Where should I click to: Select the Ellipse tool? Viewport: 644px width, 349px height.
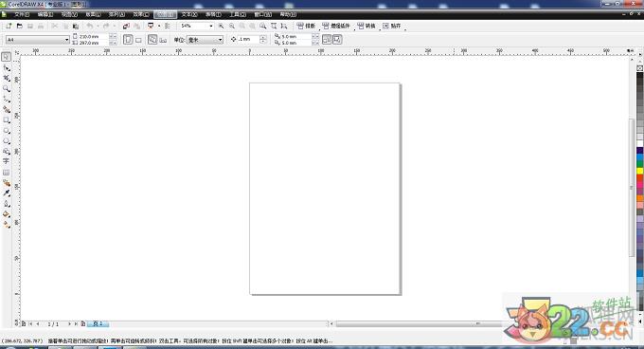[7, 130]
